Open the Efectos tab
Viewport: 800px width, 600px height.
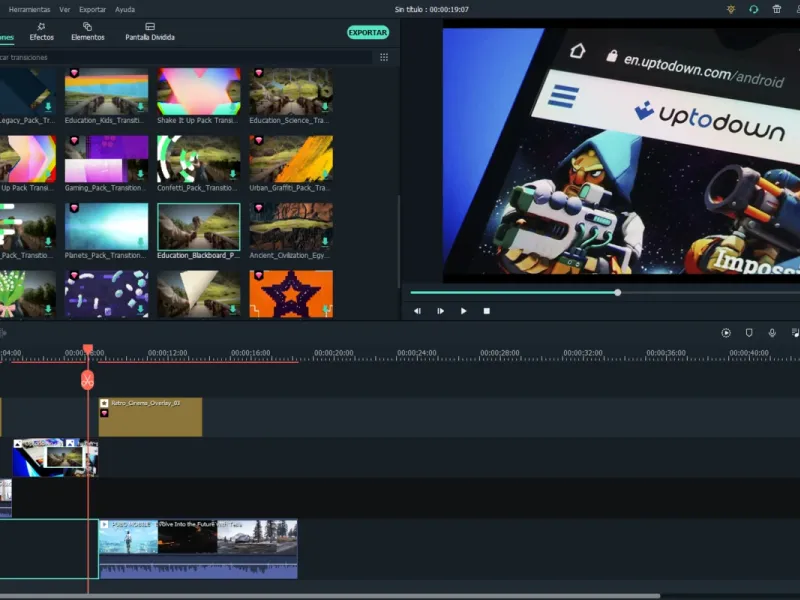coord(41,32)
